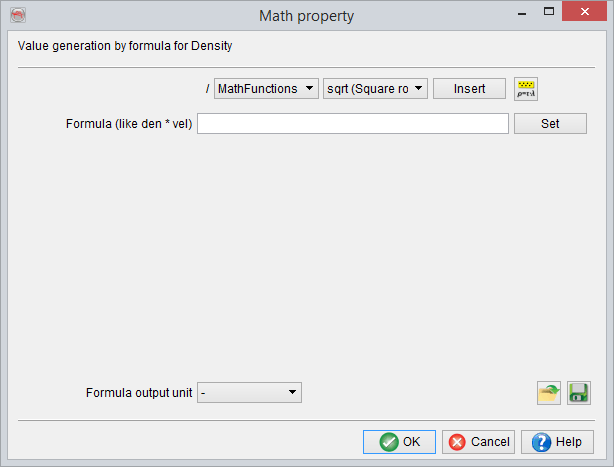Click the 'Formula (like den * vel)' label
The image size is (614, 467).
pos(128,124)
